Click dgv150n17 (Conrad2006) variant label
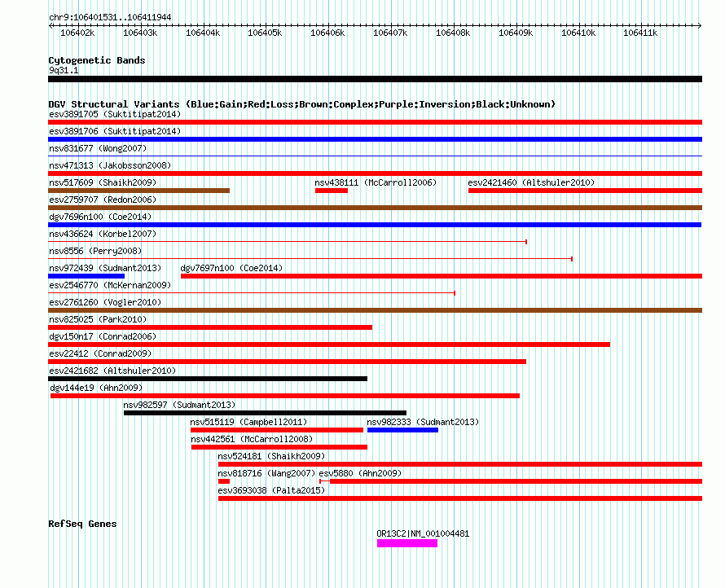Image resolution: width=725 pixels, height=588 pixels. point(103,336)
